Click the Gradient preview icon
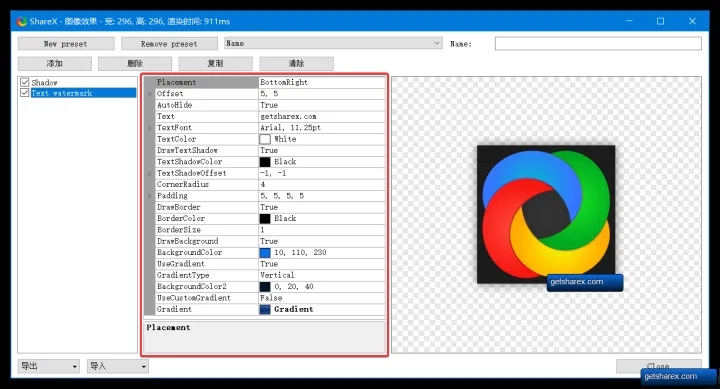Viewport: 720px width, 389px height. (265, 310)
